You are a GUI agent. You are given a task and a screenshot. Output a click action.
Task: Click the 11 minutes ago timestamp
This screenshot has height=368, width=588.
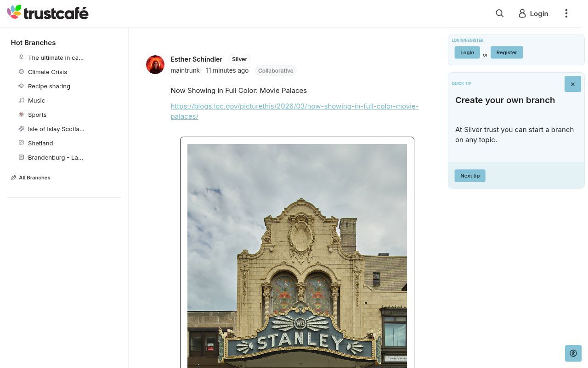tap(227, 70)
